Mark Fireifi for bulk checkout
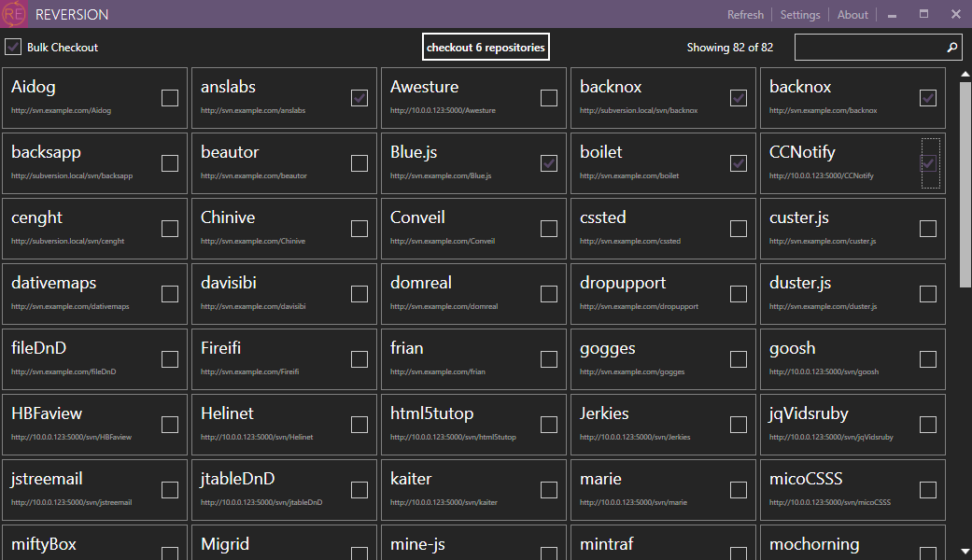Viewport: 972px width, 560px height. click(359, 359)
